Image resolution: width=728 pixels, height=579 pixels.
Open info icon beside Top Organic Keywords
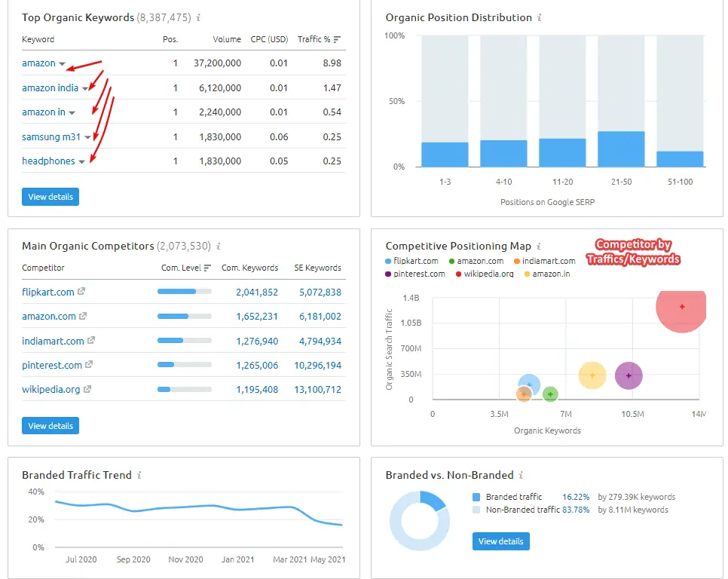click(x=198, y=17)
